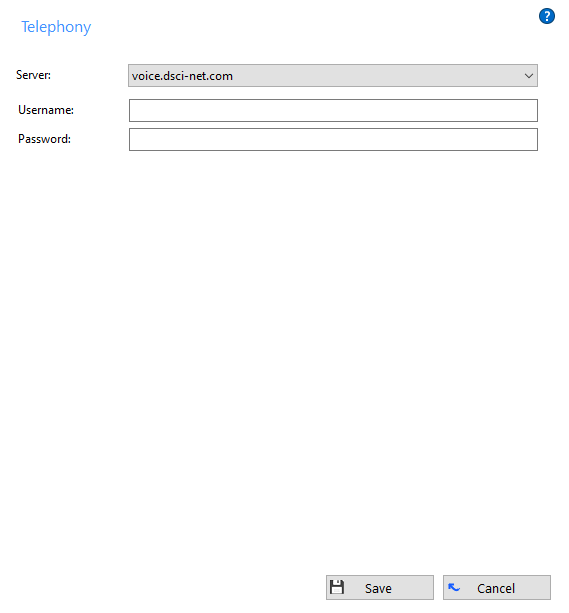569x613 pixels.
Task: Click the Password: label
Action: 44,139
